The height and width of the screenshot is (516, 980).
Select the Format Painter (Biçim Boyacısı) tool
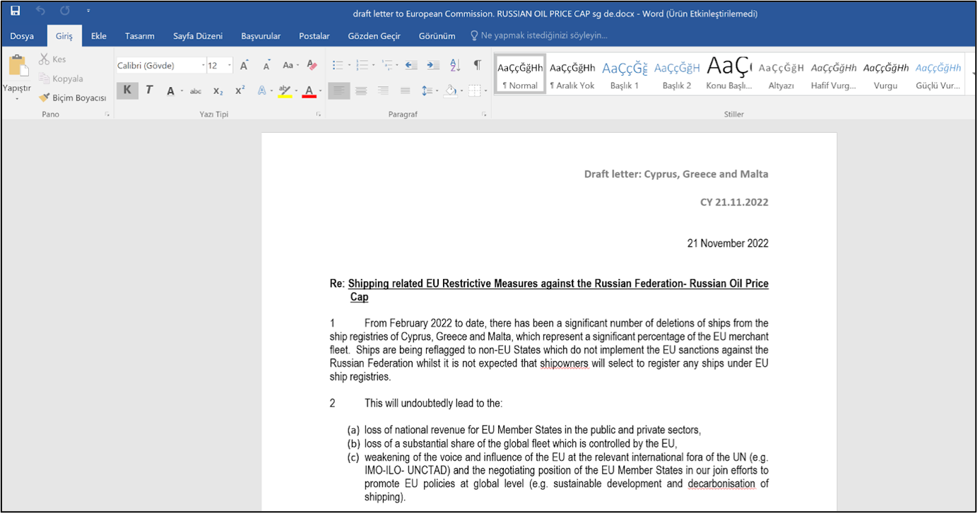coord(73,98)
